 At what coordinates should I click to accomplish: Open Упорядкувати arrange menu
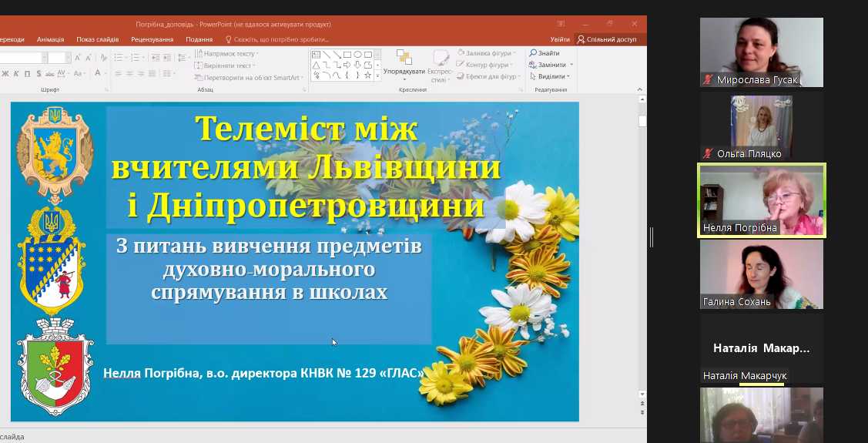point(404,66)
